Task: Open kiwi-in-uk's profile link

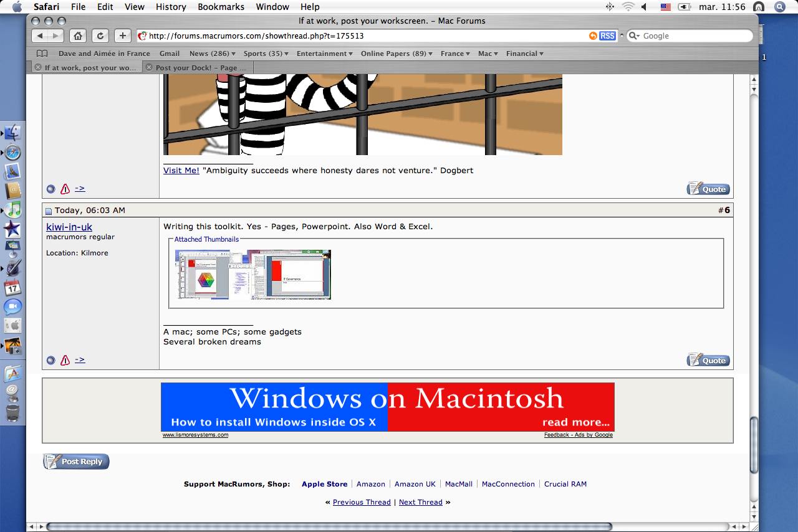Action: [x=69, y=227]
